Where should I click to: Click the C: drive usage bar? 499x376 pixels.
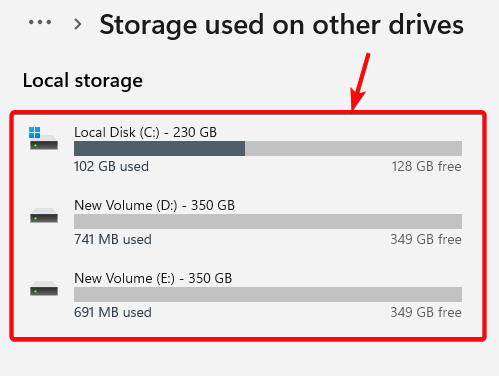pos(268,148)
